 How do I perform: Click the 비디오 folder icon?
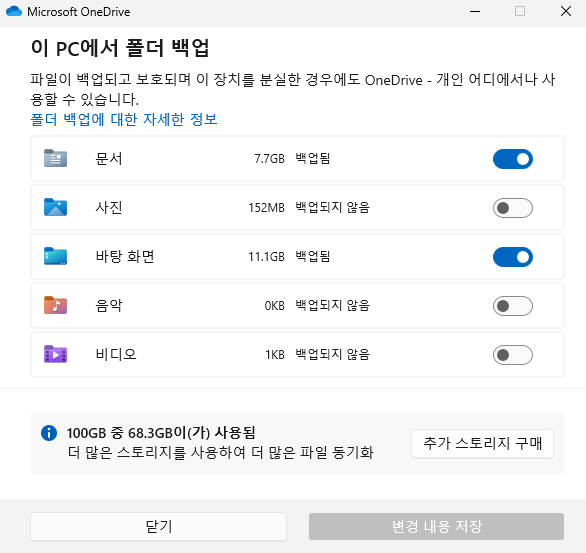click(x=55, y=354)
